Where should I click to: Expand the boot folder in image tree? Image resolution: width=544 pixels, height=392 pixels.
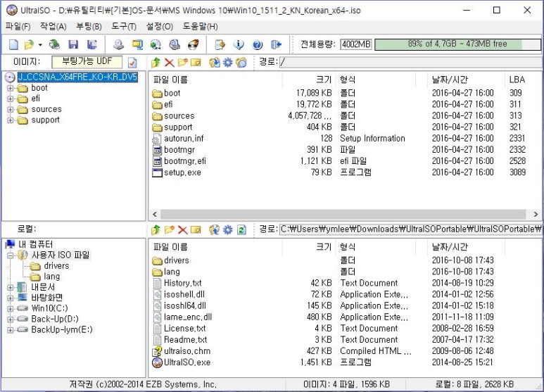pyautogui.click(x=11, y=88)
